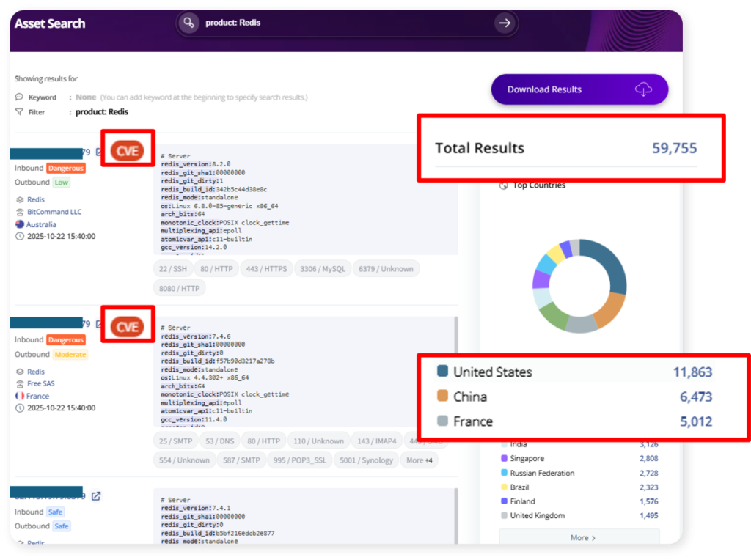Follow the Free SAS organization link
The height and width of the screenshot is (560, 751).
[41, 383]
